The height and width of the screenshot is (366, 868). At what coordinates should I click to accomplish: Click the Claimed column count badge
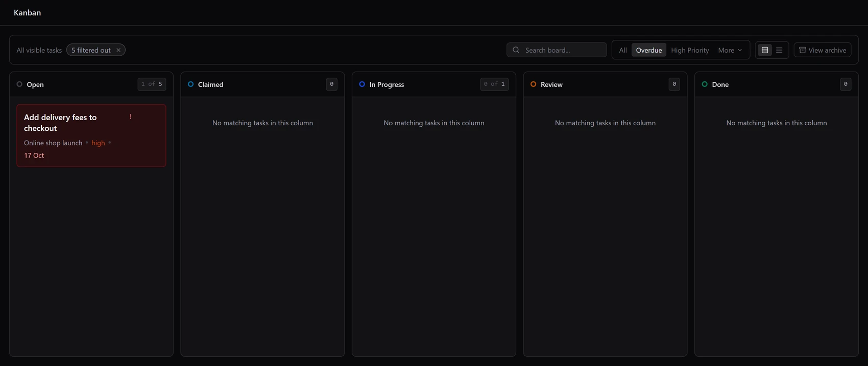(x=331, y=84)
